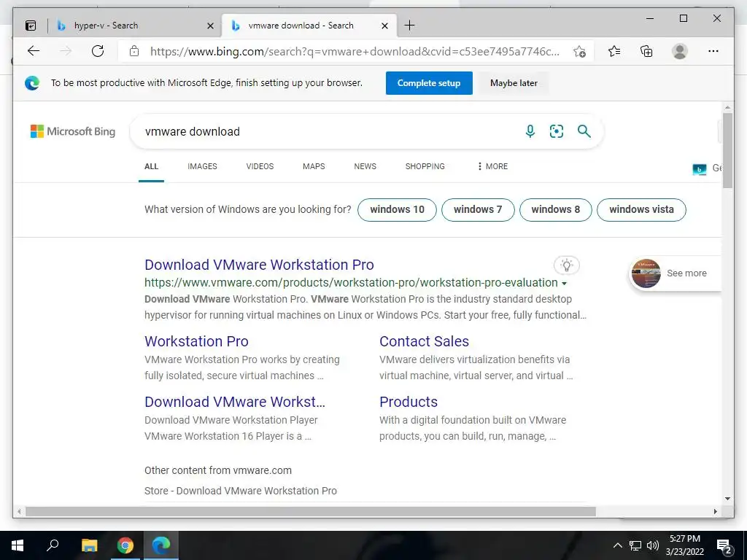The height and width of the screenshot is (560, 747).
Task: Open a new tab with plus button
Action: click(409, 26)
